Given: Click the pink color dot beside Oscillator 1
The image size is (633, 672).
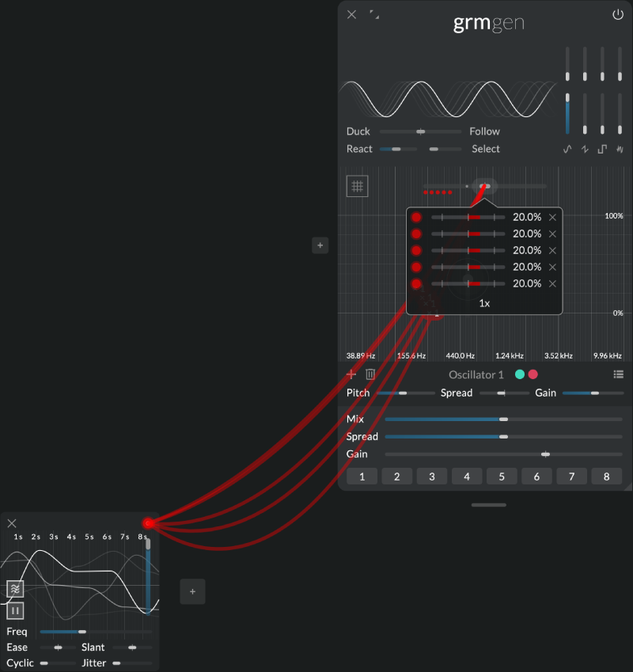Looking at the screenshot, I should (x=532, y=374).
